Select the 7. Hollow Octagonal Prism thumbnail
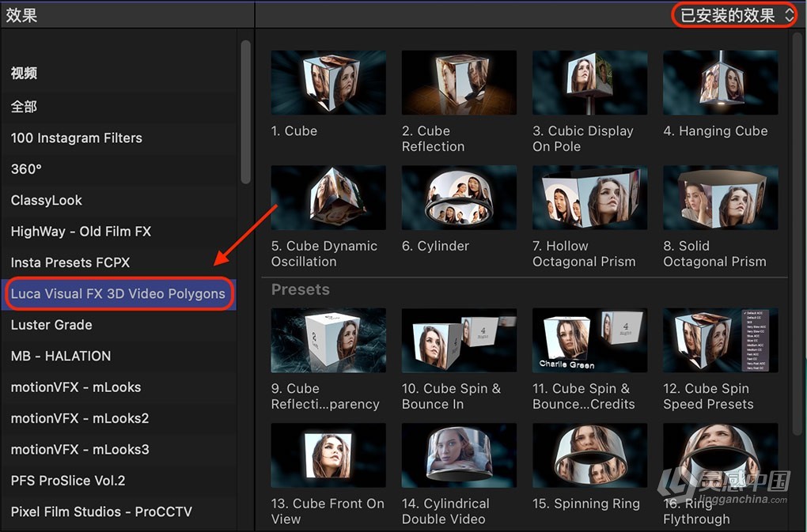The image size is (807, 532). (589, 198)
